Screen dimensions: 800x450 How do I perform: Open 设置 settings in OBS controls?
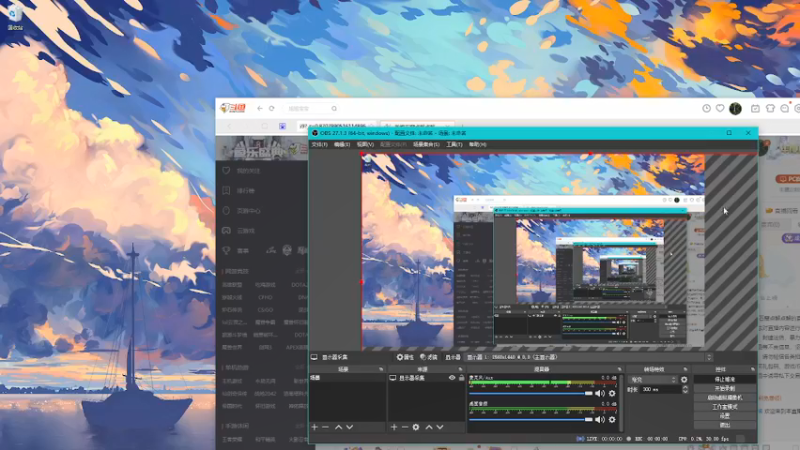click(724, 416)
